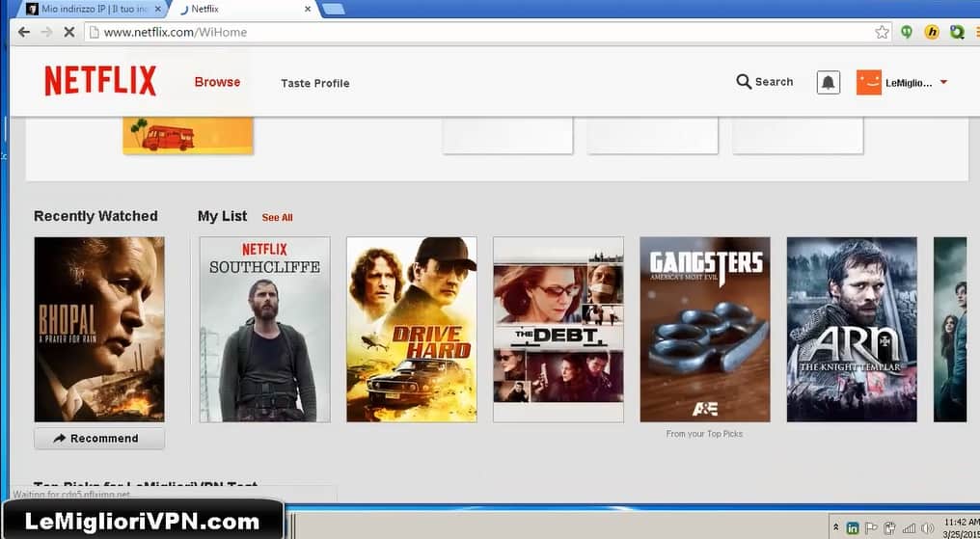Click the page icon in the address bar
The image size is (980, 539).
94,33
